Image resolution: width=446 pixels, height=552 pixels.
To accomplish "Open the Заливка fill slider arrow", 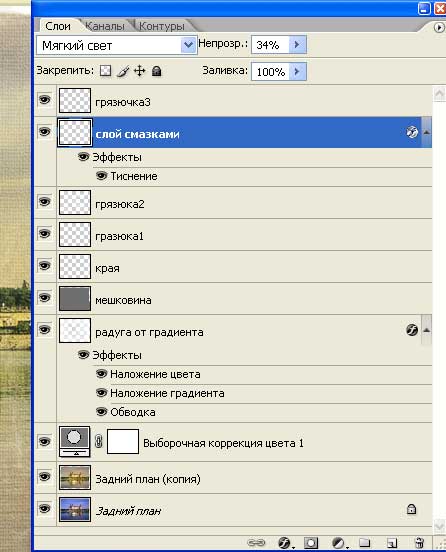I will 297,71.
